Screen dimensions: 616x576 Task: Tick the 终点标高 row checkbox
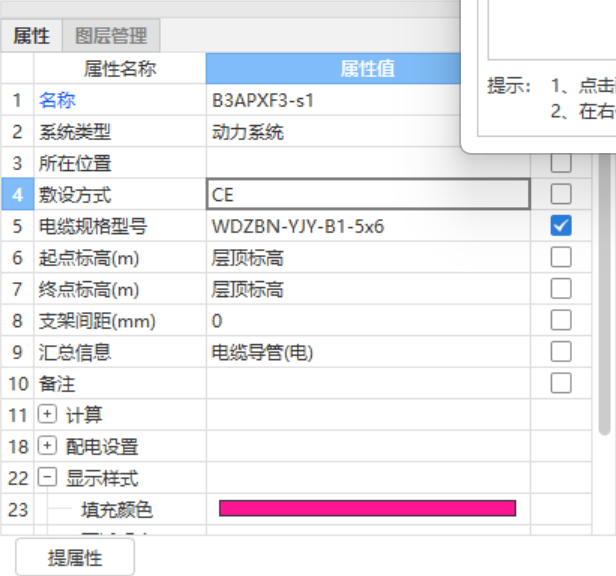pos(561,289)
